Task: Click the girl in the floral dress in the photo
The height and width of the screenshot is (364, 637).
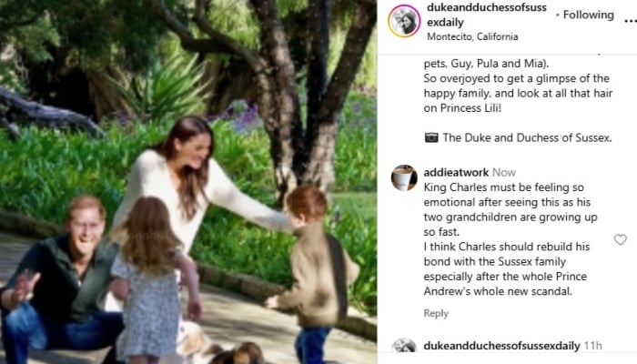Action: 157,280
